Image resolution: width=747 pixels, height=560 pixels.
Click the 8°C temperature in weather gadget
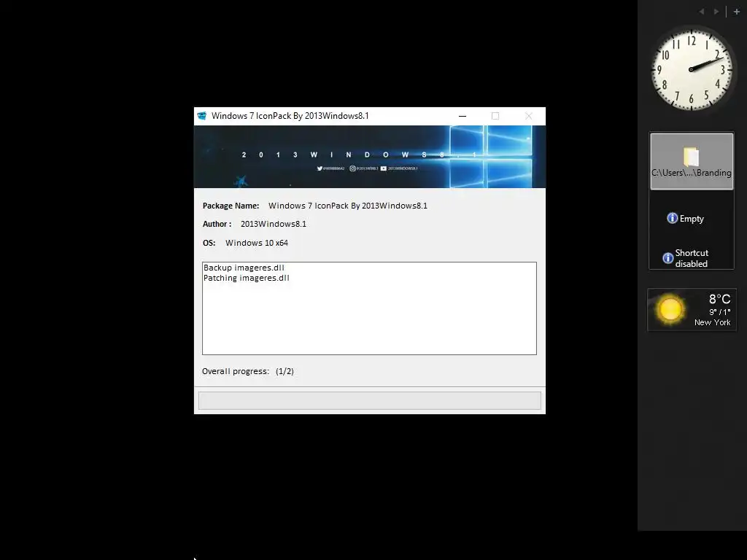[719, 299]
